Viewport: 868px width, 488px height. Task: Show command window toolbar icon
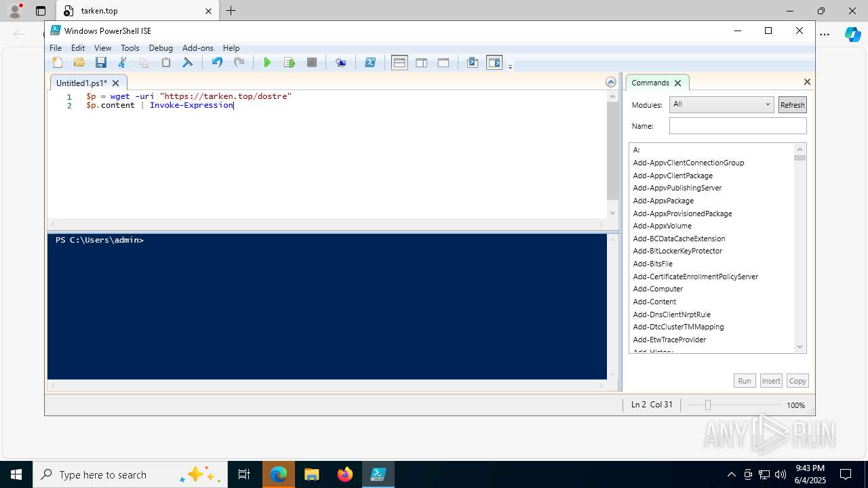tap(473, 62)
